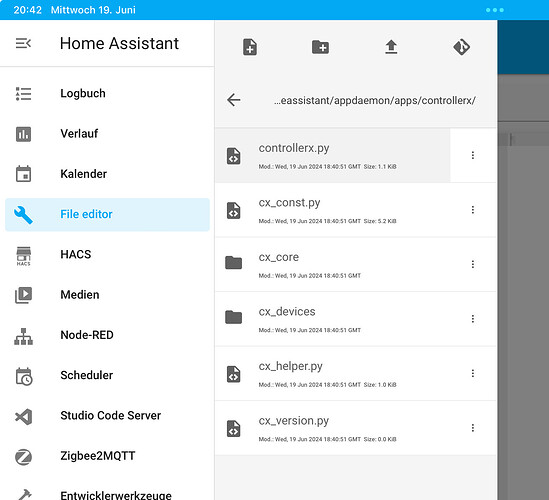Click the controllerx.py code file icon

[234, 156]
